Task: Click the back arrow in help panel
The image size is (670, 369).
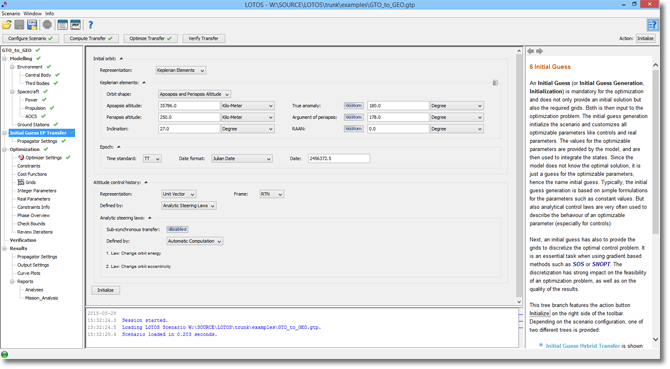Action: [531, 51]
